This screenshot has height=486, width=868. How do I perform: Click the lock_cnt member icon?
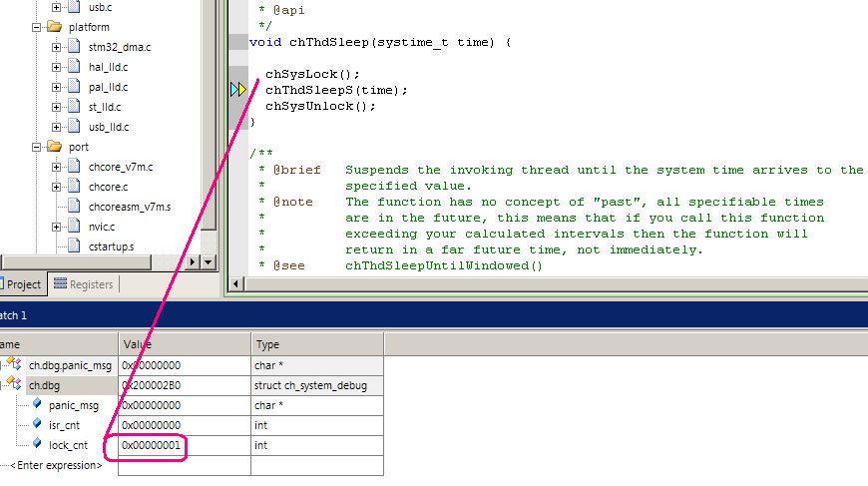tap(37, 444)
